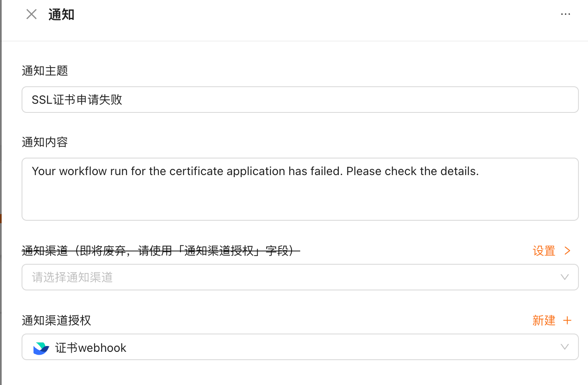Image resolution: width=588 pixels, height=385 pixels.
Task: Click the 通知主题 field label
Action: pos(45,71)
